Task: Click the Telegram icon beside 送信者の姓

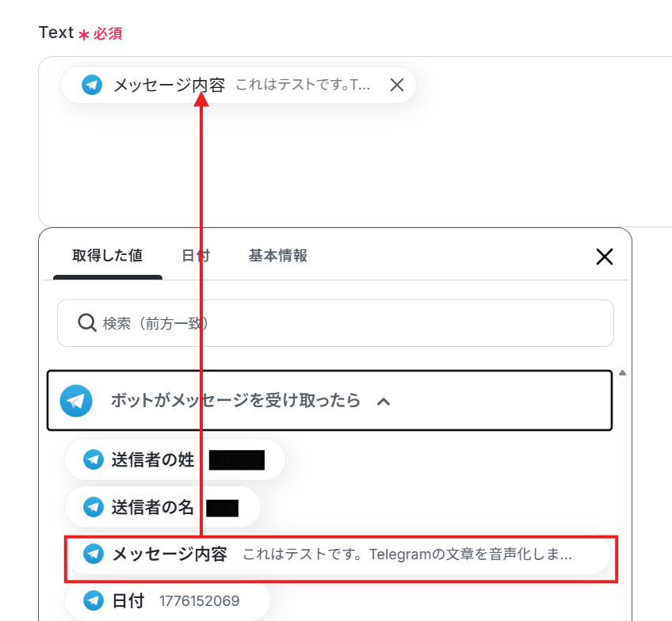Action: click(93, 459)
